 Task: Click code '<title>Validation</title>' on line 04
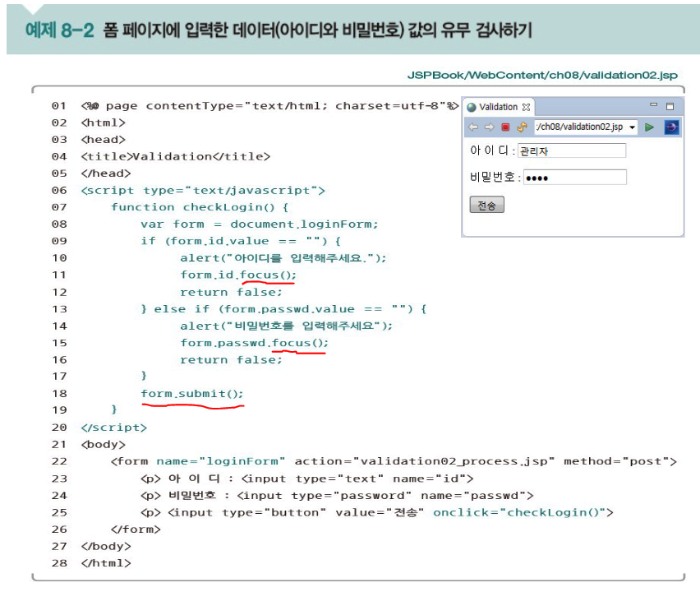[176, 156]
